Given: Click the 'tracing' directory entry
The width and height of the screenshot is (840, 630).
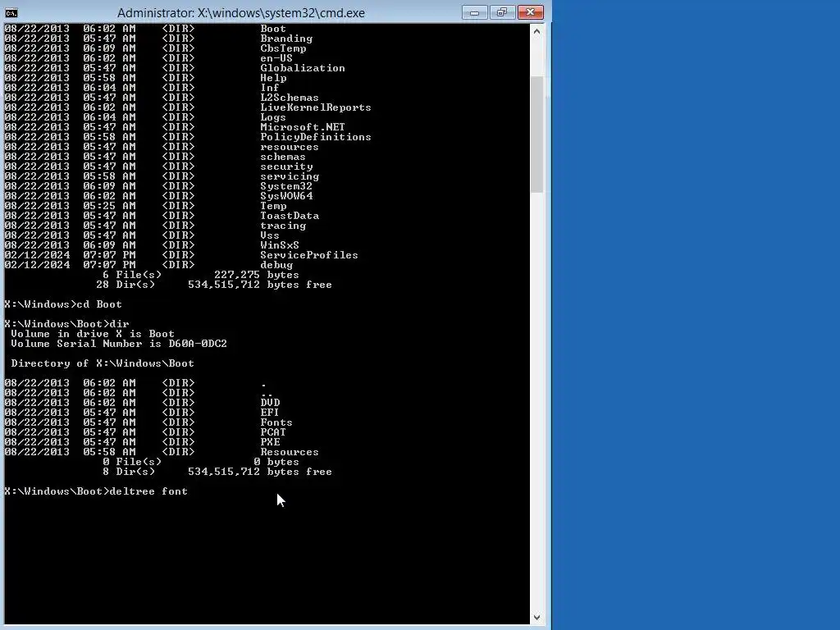Looking at the screenshot, I should pos(283,226).
